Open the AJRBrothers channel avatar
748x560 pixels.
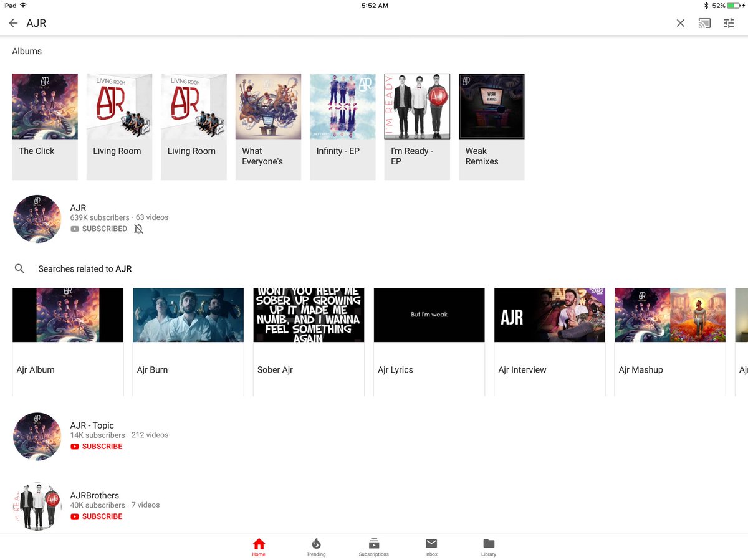click(x=37, y=506)
